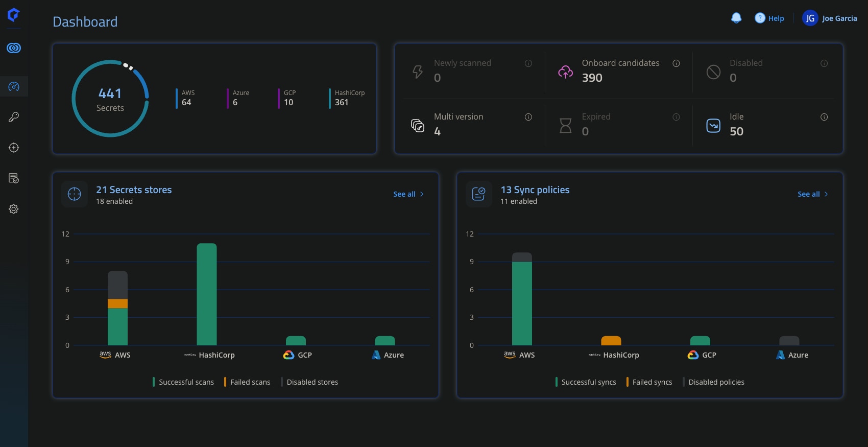The width and height of the screenshot is (868, 447).
Task: Click the GCP bar in Sync policies chart
Action: tap(700, 341)
